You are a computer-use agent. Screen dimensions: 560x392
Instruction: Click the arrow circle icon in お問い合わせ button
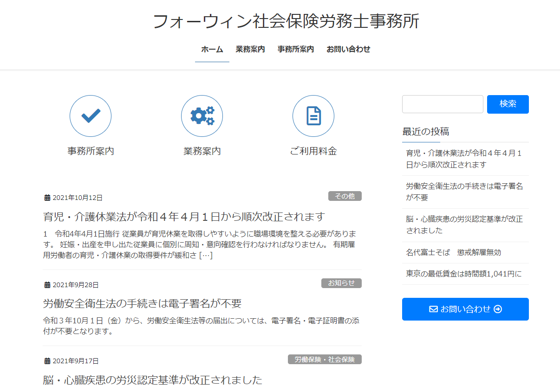click(498, 309)
